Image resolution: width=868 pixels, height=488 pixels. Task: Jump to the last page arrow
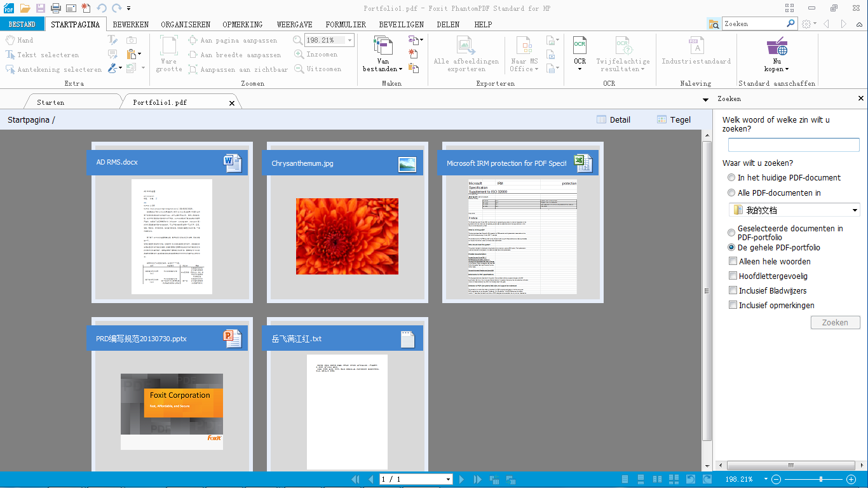[477, 480]
